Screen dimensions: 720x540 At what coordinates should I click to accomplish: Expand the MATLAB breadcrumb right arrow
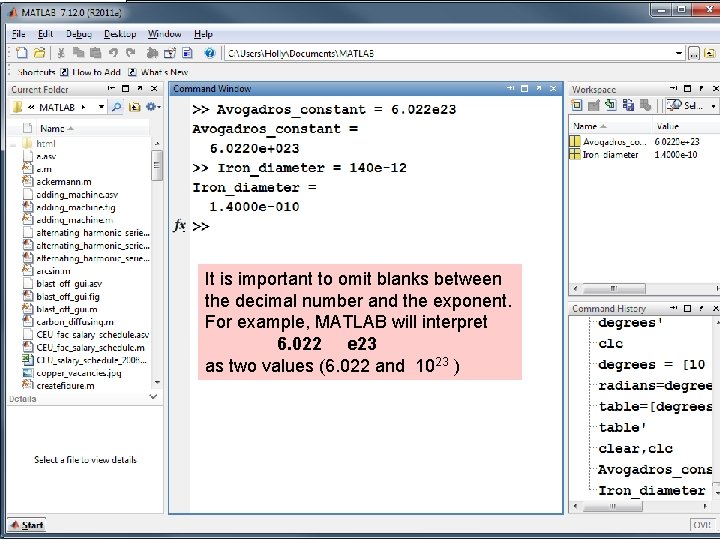point(83,107)
